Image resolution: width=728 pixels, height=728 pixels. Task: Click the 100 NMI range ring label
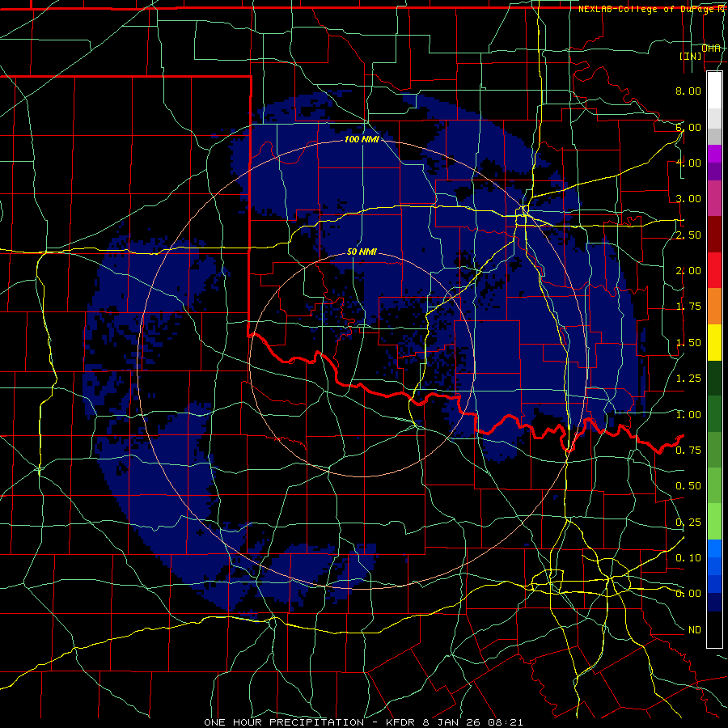362,139
